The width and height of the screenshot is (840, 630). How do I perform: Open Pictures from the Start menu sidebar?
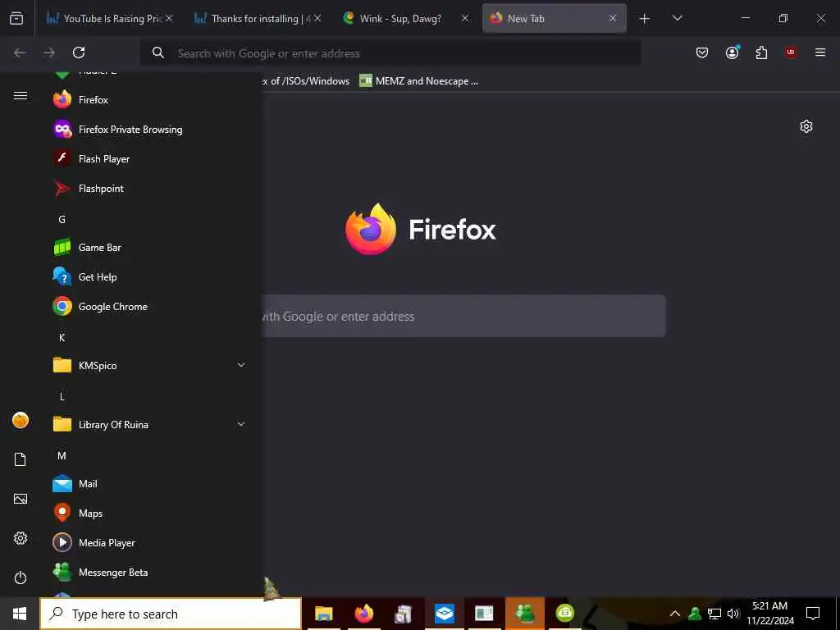point(21,499)
